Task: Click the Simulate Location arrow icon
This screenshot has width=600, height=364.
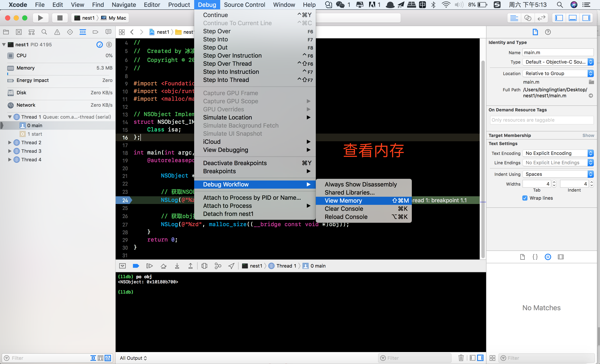Action: (x=231, y=266)
